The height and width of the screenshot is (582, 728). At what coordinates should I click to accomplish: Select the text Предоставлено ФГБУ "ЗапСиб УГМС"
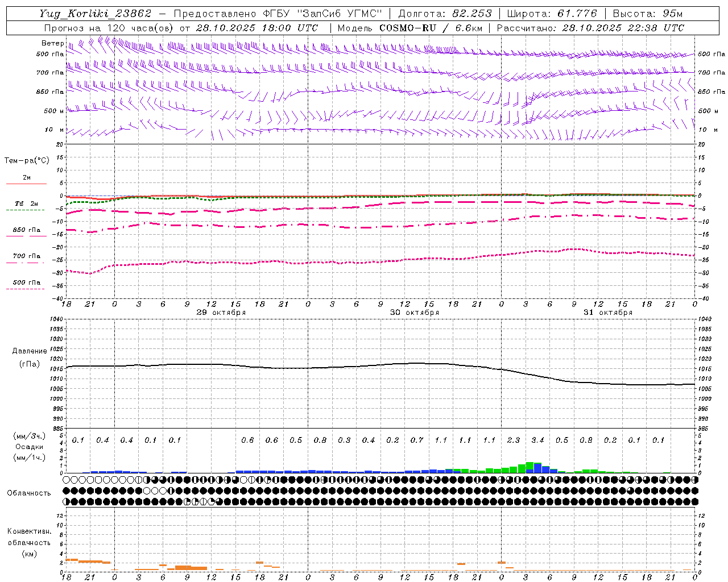pos(278,13)
